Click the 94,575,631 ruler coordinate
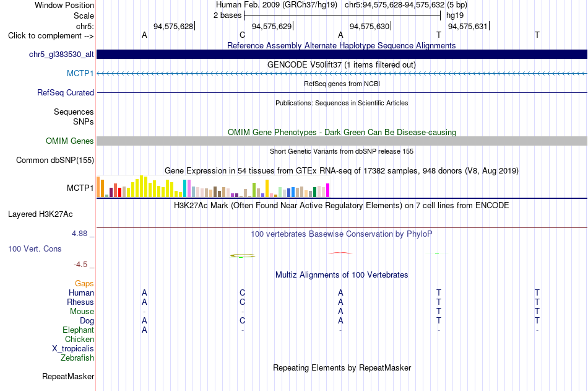This screenshot has width=588, height=391. click(468, 26)
